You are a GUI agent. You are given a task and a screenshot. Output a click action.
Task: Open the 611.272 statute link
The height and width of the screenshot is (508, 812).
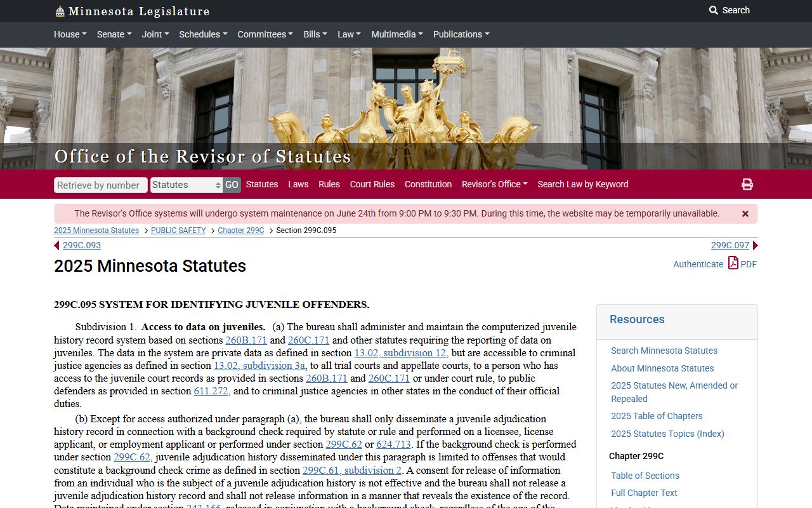click(211, 391)
